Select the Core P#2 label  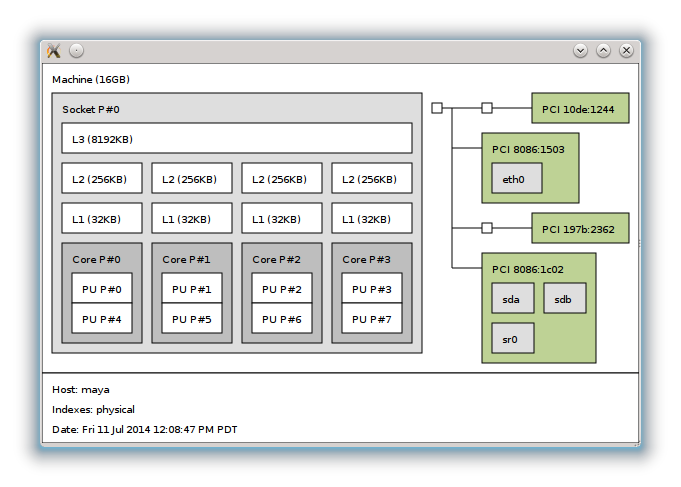point(277,259)
